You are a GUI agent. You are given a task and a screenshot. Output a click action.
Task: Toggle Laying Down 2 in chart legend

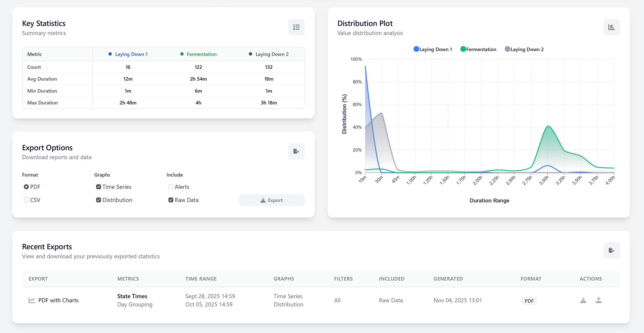pyautogui.click(x=524, y=49)
